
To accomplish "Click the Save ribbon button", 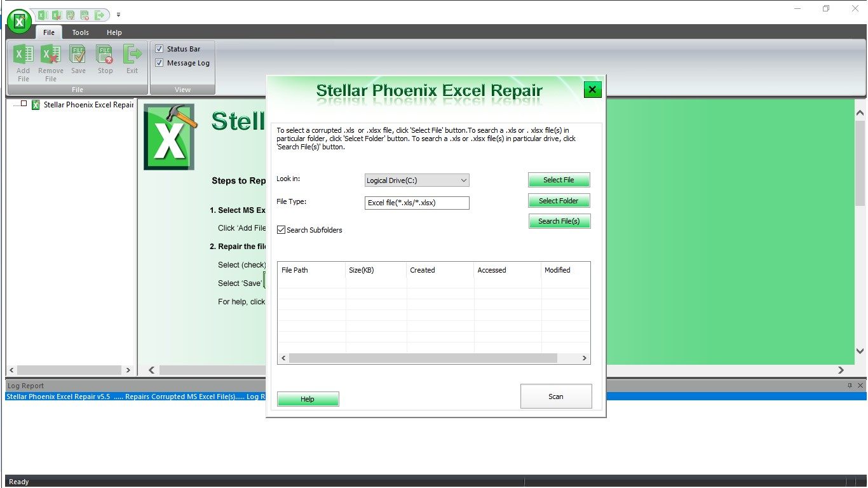I will (78, 60).
